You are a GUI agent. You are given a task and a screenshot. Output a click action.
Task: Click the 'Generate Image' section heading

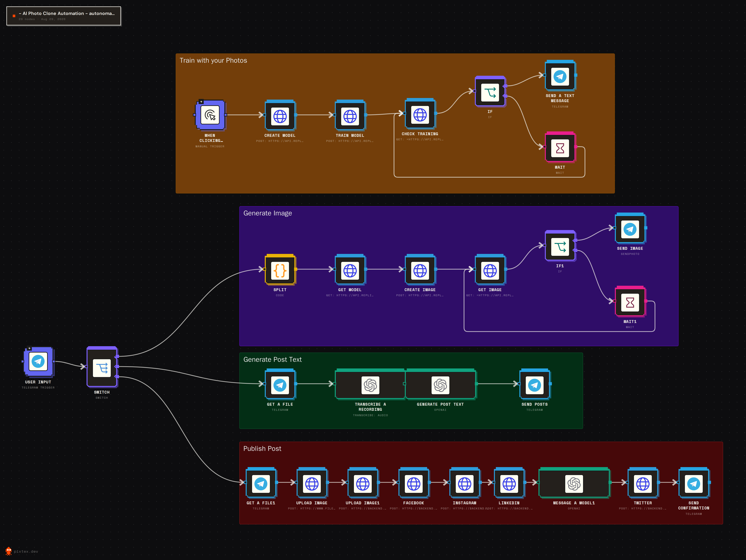pos(268,213)
